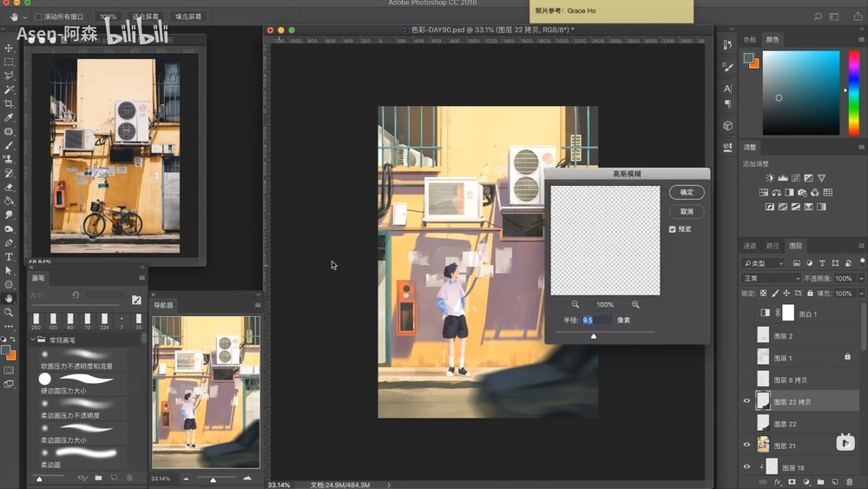Open the layer filter 类型 dropdown
The height and width of the screenshot is (489, 868).
[x=764, y=263]
